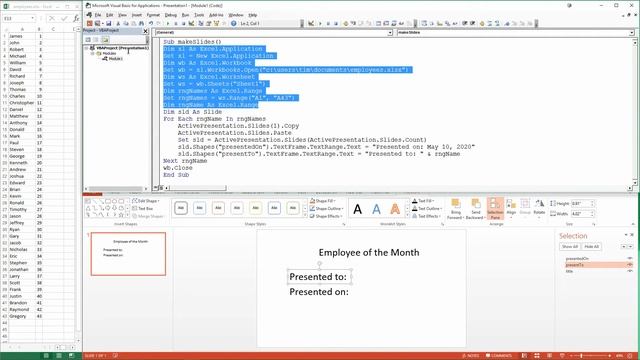Open the Window menu in VBA editor
The width and height of the screenshot is (640, 360).
[236, 15]
